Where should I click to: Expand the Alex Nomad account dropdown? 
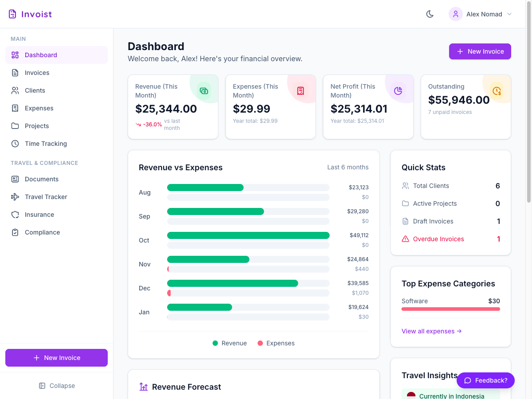pyautogui.click(x=481, y=14)
